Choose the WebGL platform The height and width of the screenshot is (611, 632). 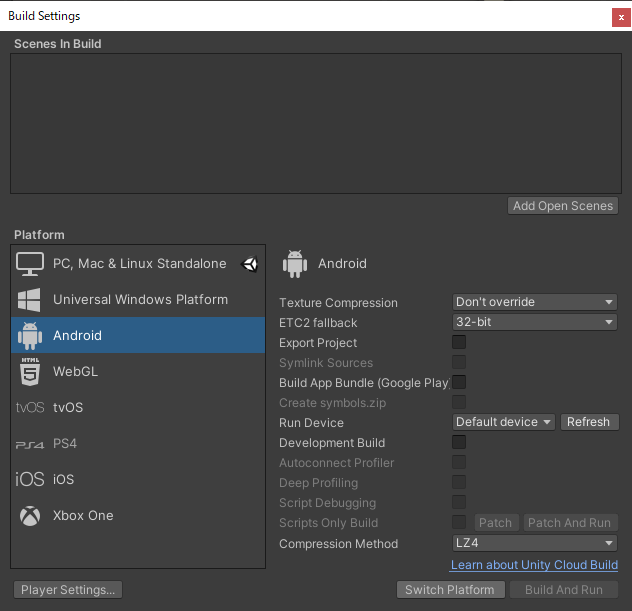[138, 371]
